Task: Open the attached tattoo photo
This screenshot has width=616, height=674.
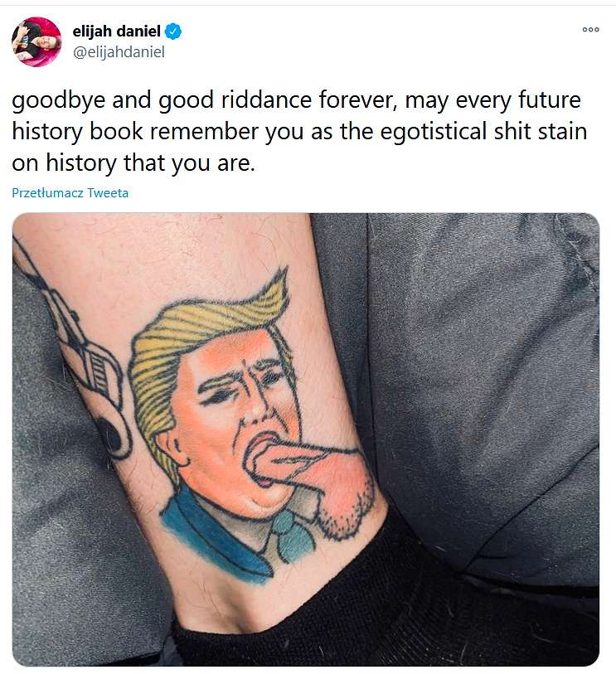Action: pos(306,439)
